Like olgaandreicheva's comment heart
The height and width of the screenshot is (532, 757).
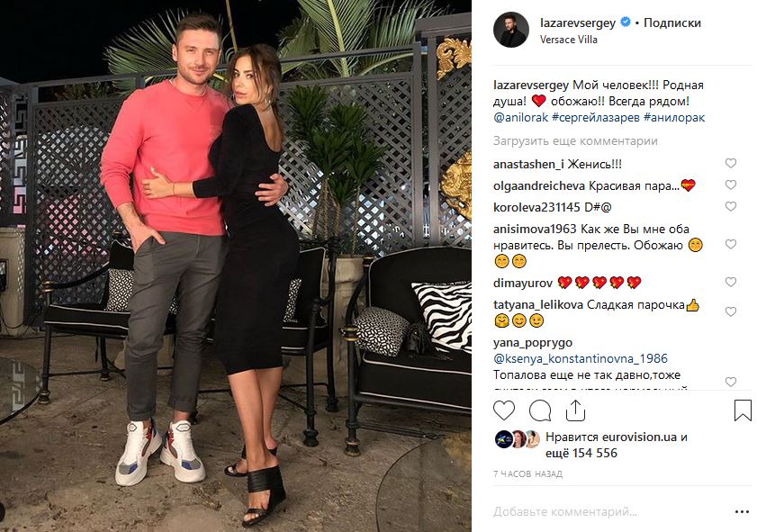coord(731,185)
